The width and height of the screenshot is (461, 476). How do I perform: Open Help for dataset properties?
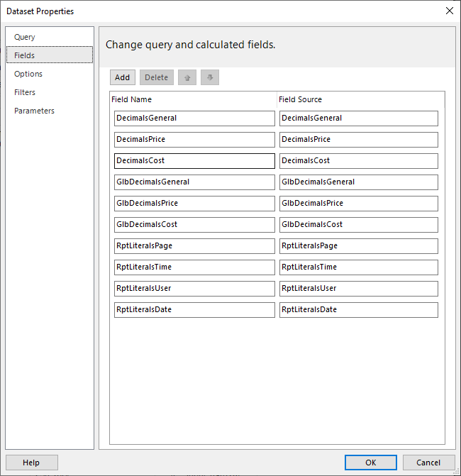[x=32, y=463]
